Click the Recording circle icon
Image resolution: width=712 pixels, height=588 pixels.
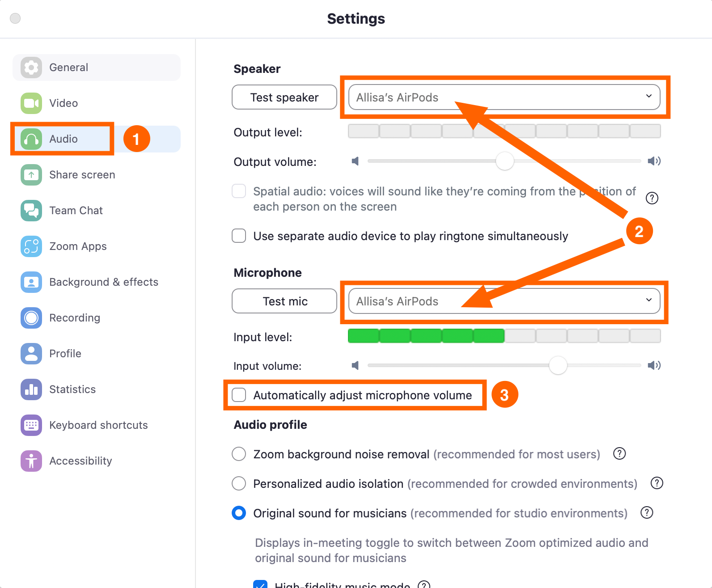coord(31,318)
